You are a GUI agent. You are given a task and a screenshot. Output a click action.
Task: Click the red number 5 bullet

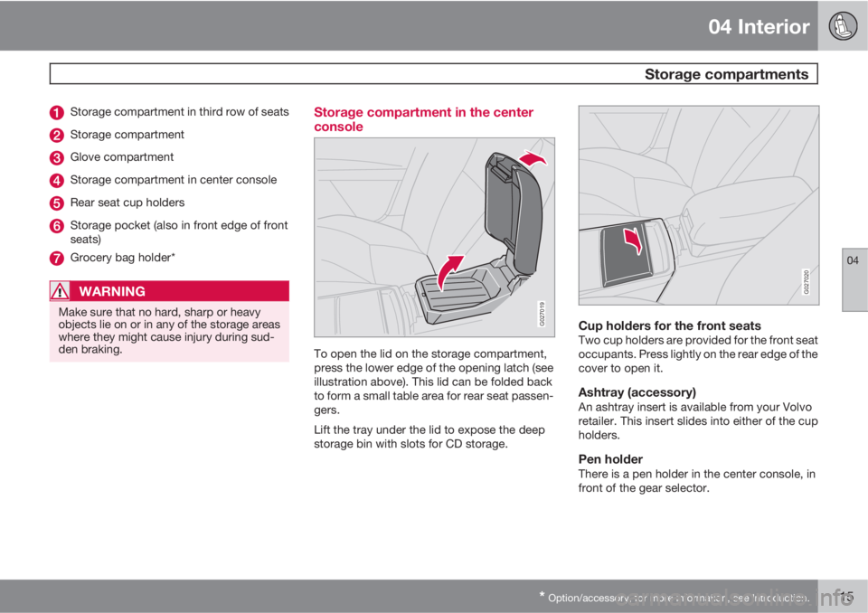56,203
